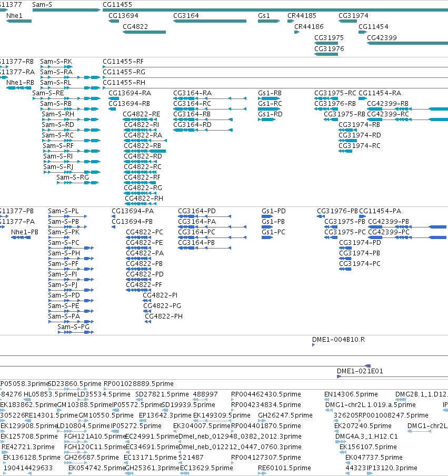Select transcript Sam-S-RK
Viewport: 448px width, 476px height.
pyautogui.click(x=56, y=62)
